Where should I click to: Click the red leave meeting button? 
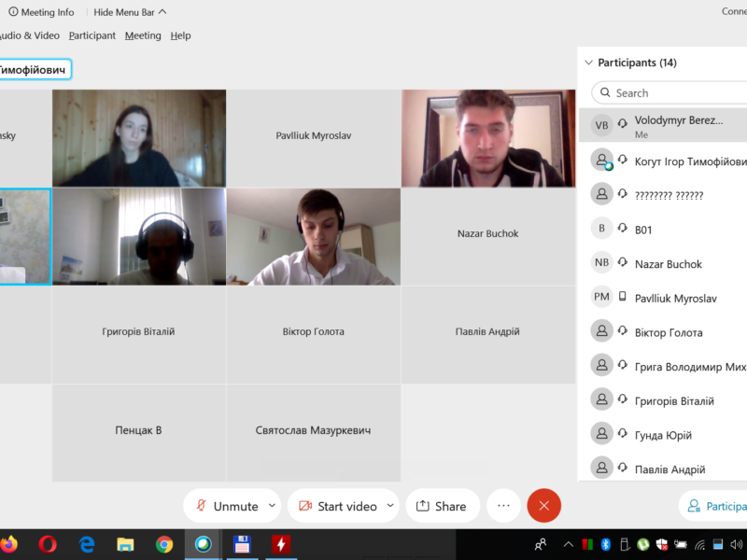point(543,506)
